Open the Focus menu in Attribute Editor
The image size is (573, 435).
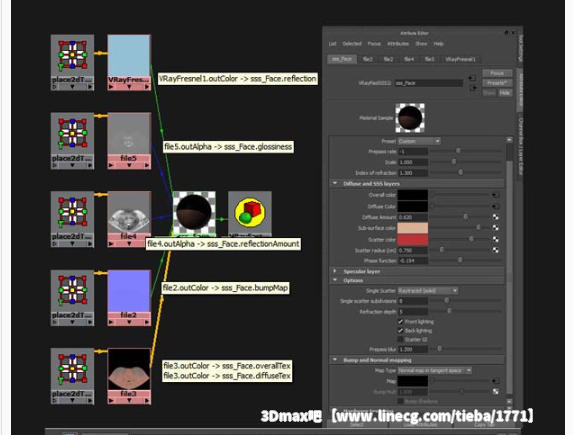coord(374,44)
